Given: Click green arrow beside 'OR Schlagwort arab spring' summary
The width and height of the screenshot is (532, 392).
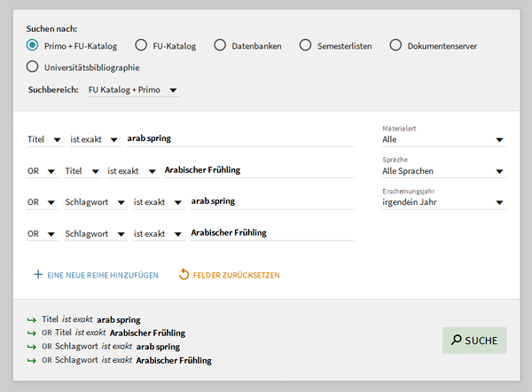Looking at the screenshot, I should click(x=32, y=347).
